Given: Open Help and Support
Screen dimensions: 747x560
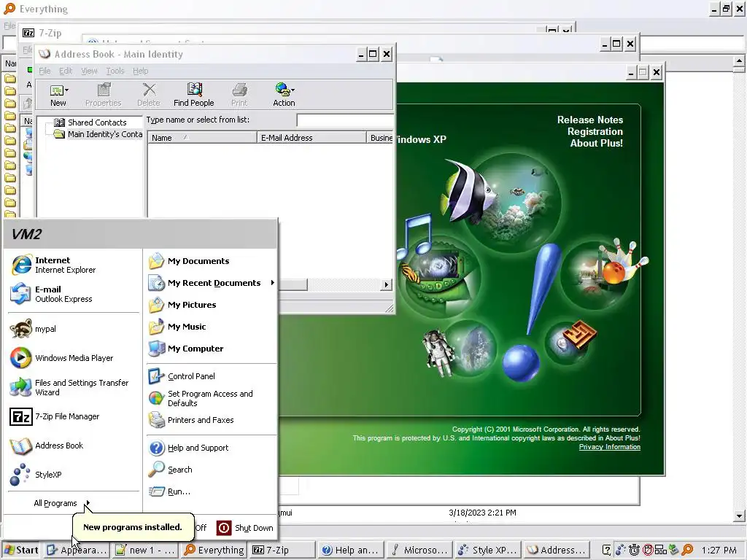Looking at the screenshot, I should (x=212, y=448).
